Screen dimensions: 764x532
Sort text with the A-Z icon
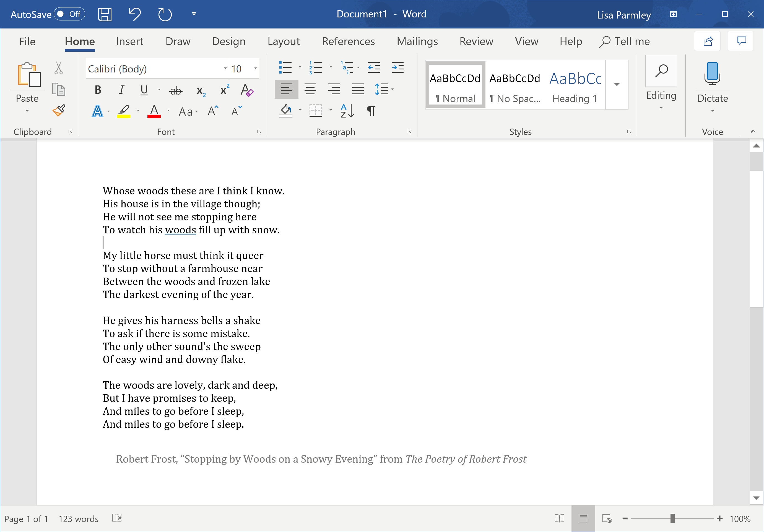click(347, 111)
